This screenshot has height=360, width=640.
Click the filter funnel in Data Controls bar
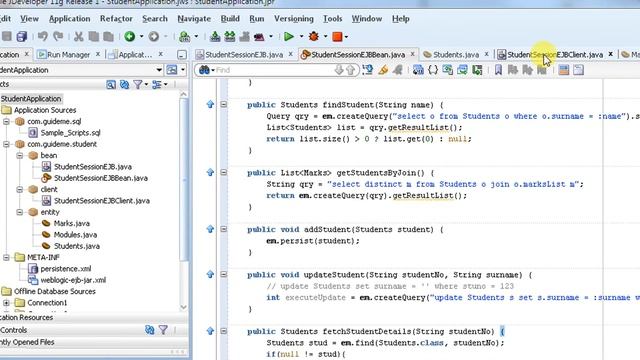click(x=163, y=330)
